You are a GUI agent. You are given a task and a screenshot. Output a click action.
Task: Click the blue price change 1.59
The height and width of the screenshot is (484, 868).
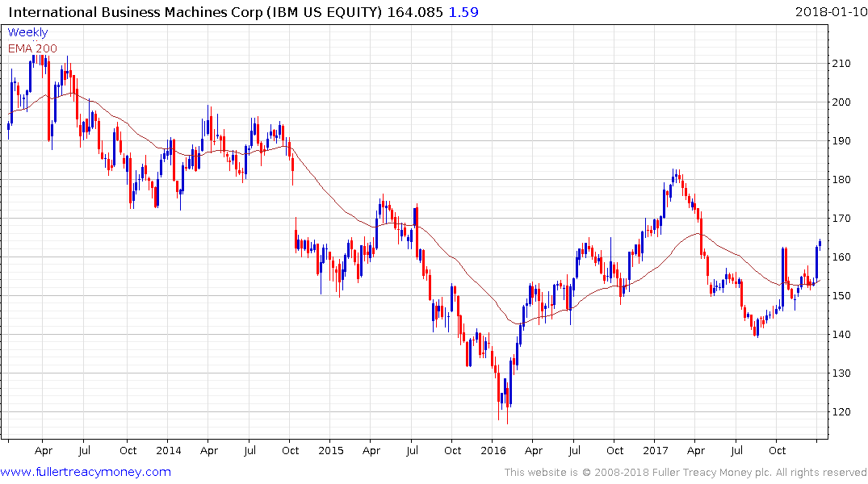point(463,12)
